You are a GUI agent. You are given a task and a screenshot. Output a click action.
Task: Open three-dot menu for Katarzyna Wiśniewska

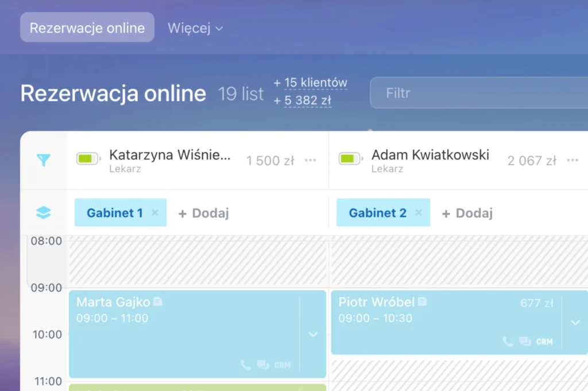click(x=311, y=160)
